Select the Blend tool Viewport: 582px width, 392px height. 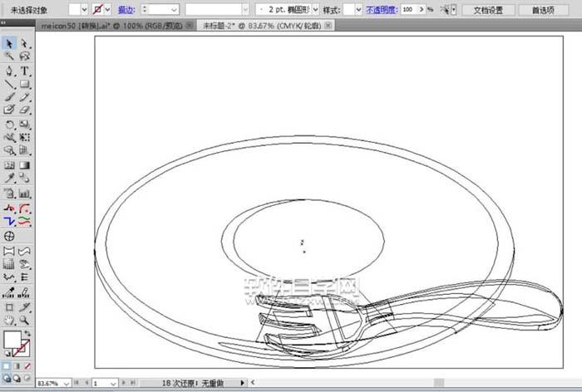pyautogui.click(x=24, y=179)
